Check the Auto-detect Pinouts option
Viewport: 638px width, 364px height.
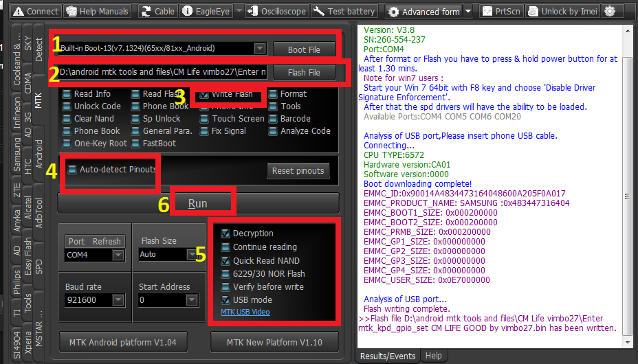(x=72, y=170)
